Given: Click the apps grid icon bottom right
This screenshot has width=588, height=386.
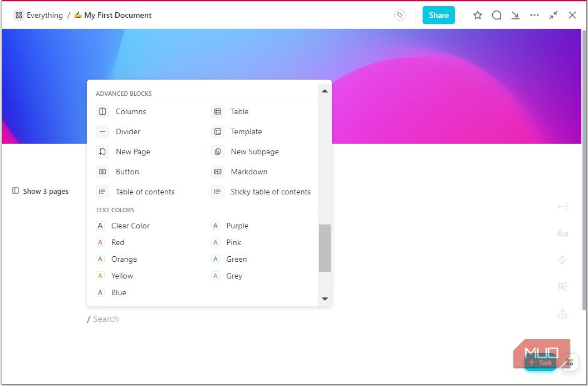Looking at the screenshot, I should pyautogui.click(x=570, y=363).
